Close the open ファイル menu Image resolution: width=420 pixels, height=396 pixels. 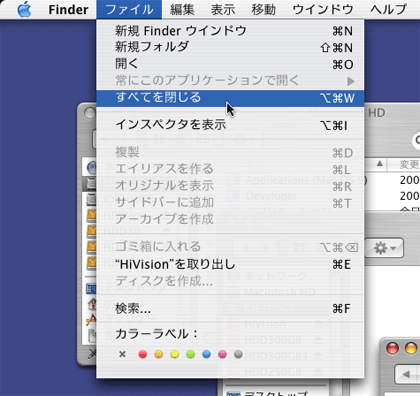pyautogui.click(x=129, y=9)
